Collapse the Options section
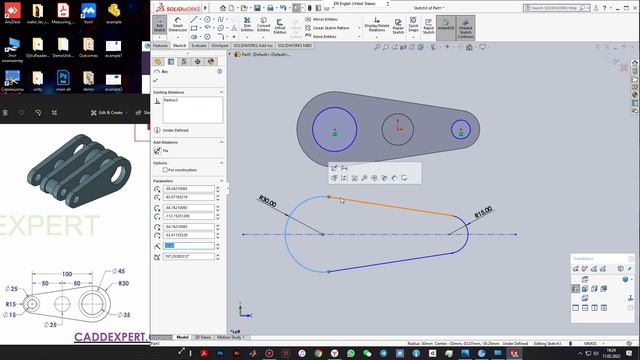Image resolution: width=640 pixels, height=360 pixels. [222, 163]
